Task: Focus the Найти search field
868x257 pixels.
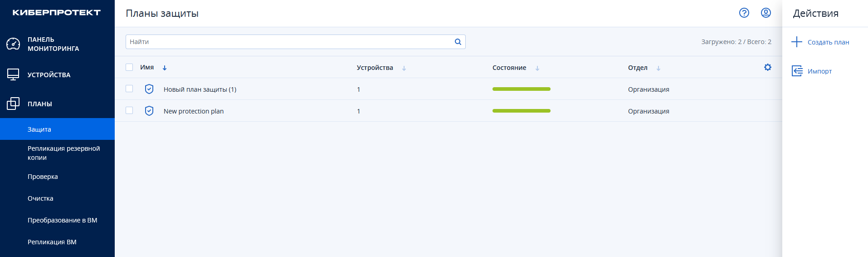Action: (290, 42)
